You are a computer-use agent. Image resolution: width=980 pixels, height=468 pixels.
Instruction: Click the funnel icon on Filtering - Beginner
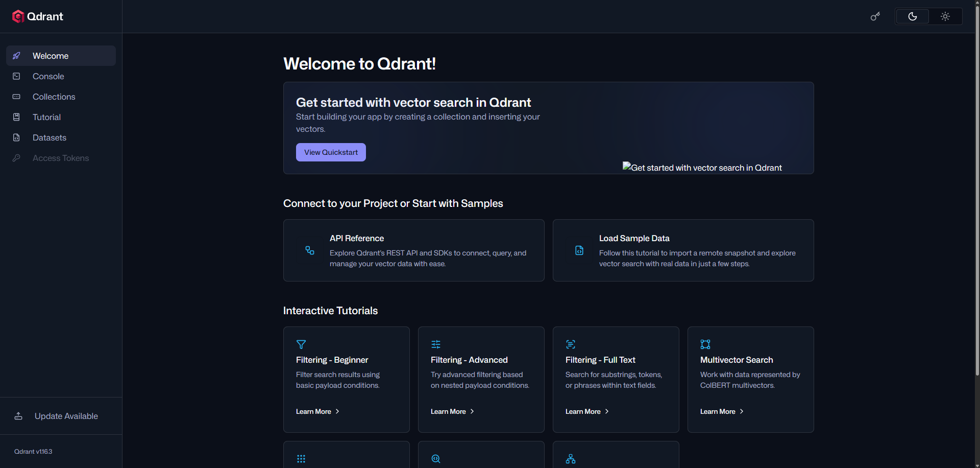pos(301,344)
